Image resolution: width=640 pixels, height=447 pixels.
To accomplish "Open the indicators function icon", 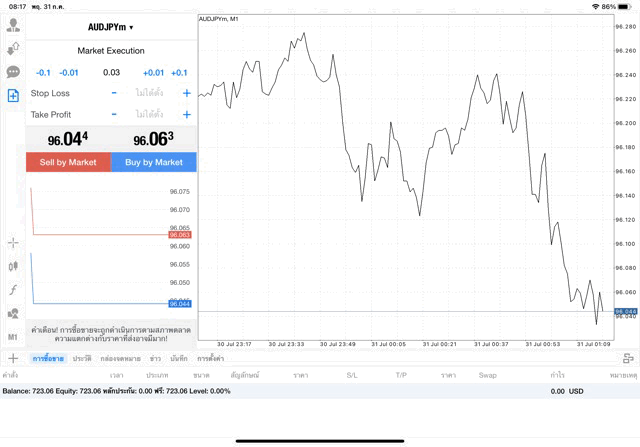I will tap(13, 290).
